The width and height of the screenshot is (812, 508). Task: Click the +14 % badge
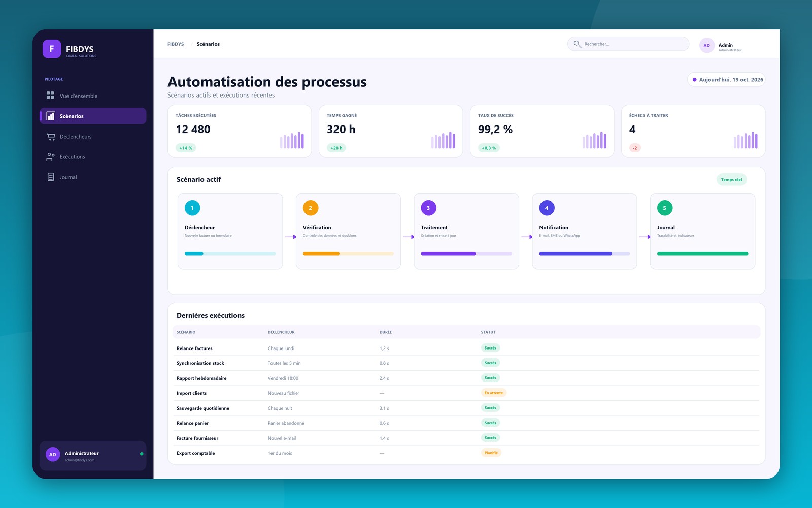click(186, 148)
